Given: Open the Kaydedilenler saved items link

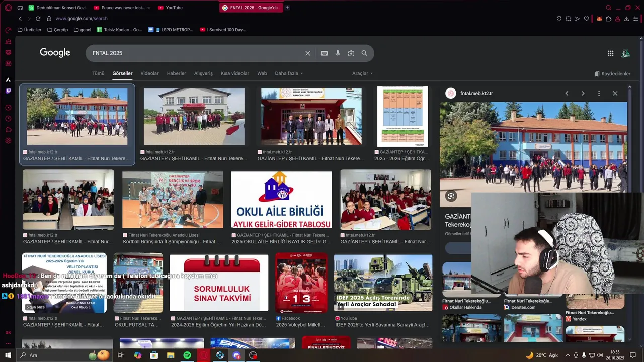Looking at the screenshot, I should (612, 74).
